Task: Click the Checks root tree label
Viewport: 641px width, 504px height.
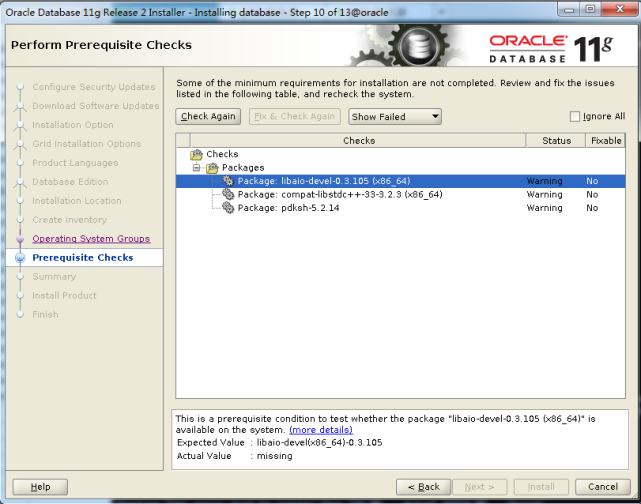Action: tap(222, 154)
